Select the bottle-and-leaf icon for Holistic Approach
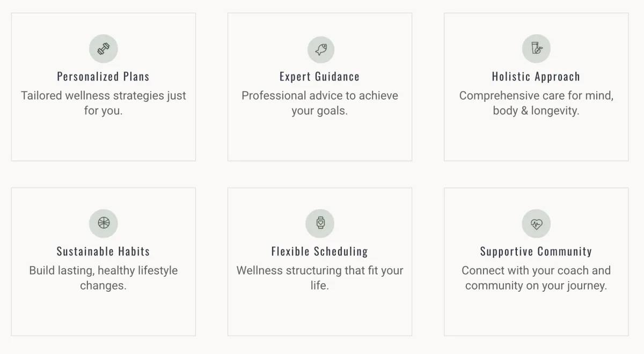This screenshot has width=644, height=354. pos(536,49)
